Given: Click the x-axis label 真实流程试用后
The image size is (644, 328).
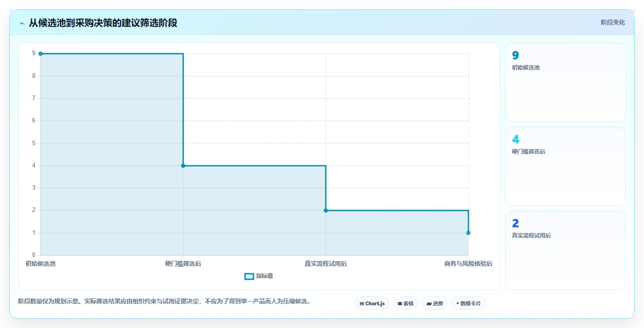Looking at the screenshot, I should [x=326, y=264].
